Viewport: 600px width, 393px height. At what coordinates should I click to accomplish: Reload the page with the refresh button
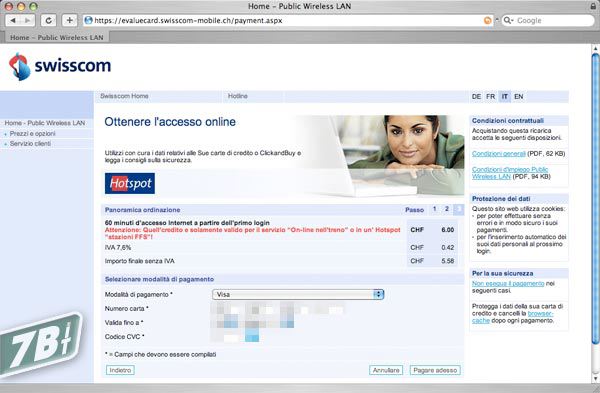tap(48, 20)
